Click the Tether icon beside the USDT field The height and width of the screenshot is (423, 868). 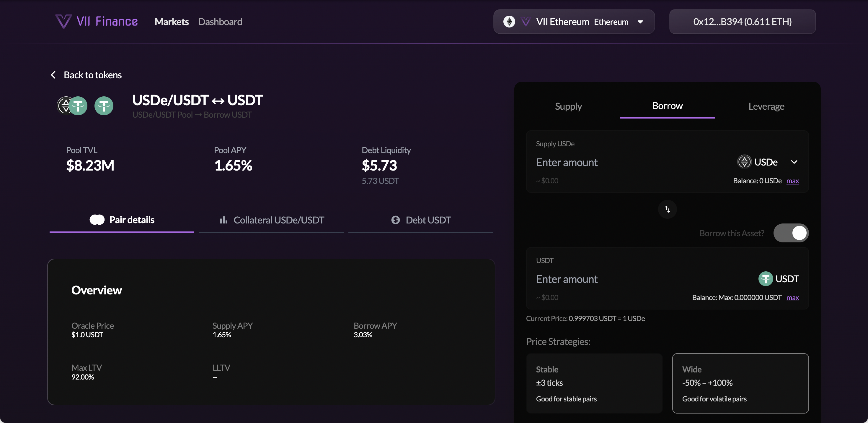click(x=766, y=279)
